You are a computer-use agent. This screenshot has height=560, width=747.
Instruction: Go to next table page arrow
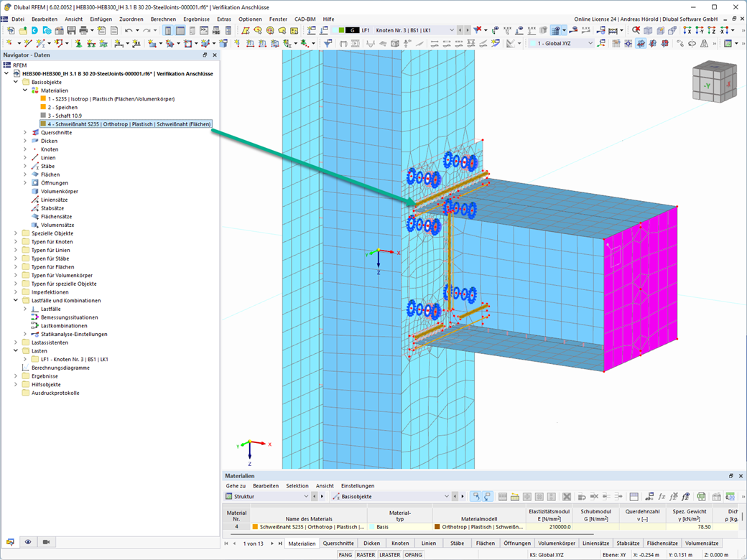coord(272,543)
